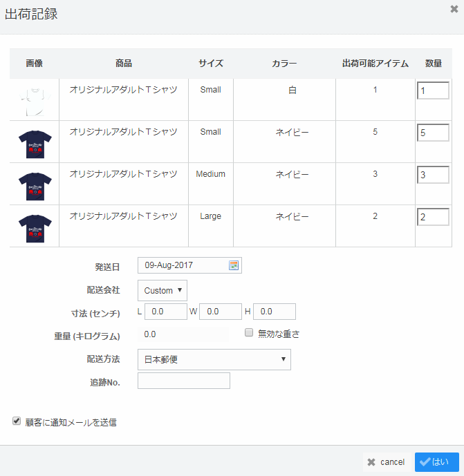The width and height of the screenshot is (464, 476).
Task: Confirm shipment with the はい button
Action: tap(436, 462)
